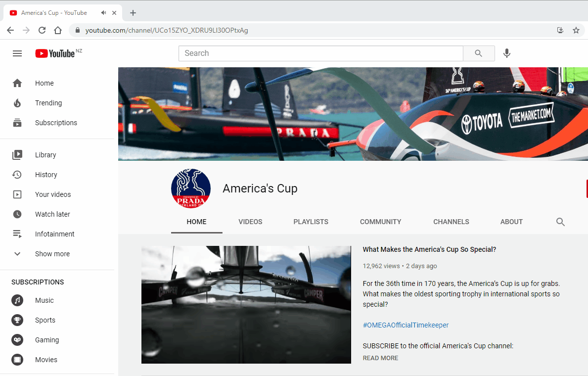Open Trending from the sidebar label
588x376 pixels.
click(x=48, y=103)
